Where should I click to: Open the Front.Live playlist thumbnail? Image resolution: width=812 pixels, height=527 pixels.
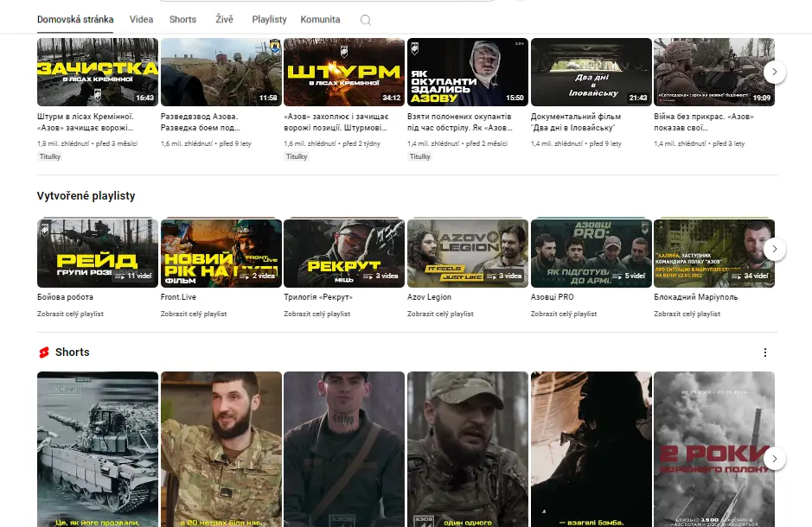[x=221, y=253]
